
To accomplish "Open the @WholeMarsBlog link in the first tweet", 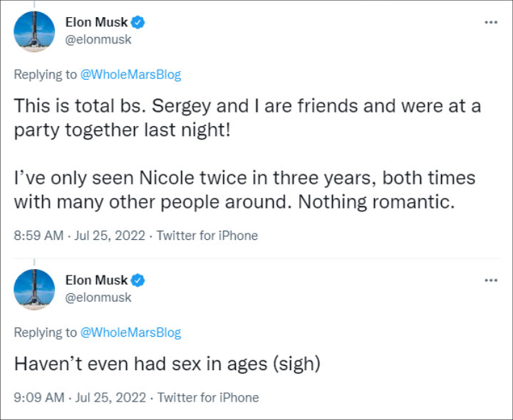I will pyautogui.click(x=130, y=75).
